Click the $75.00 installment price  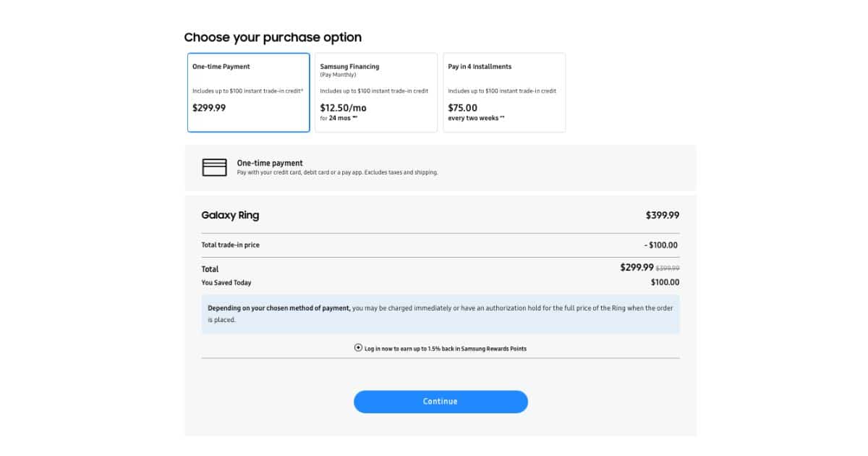click(463, 108)
